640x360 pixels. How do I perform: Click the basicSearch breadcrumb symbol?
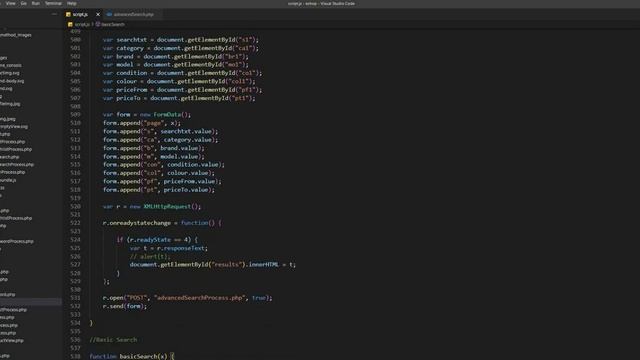113,24
